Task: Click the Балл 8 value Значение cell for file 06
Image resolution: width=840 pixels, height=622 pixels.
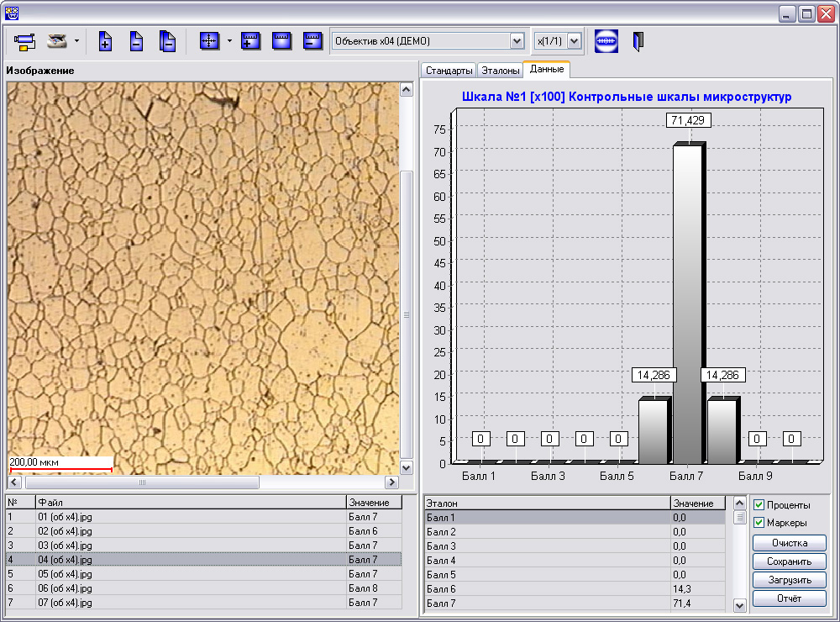Action: click(374, 588)
